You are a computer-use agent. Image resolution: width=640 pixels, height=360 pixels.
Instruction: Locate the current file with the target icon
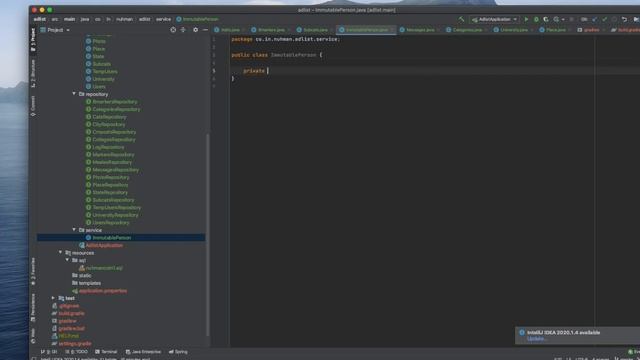[173, 30]
